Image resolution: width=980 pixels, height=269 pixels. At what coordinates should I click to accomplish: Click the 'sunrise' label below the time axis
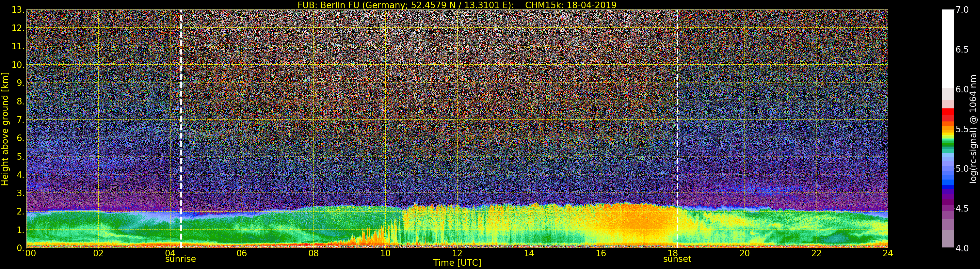point(180,259)
